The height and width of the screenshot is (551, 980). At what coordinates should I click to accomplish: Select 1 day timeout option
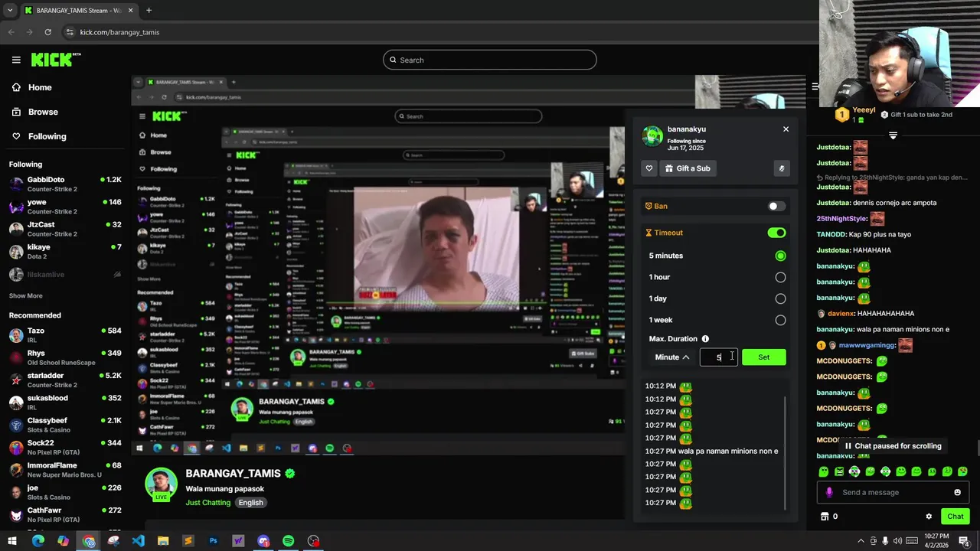(780, 298)
